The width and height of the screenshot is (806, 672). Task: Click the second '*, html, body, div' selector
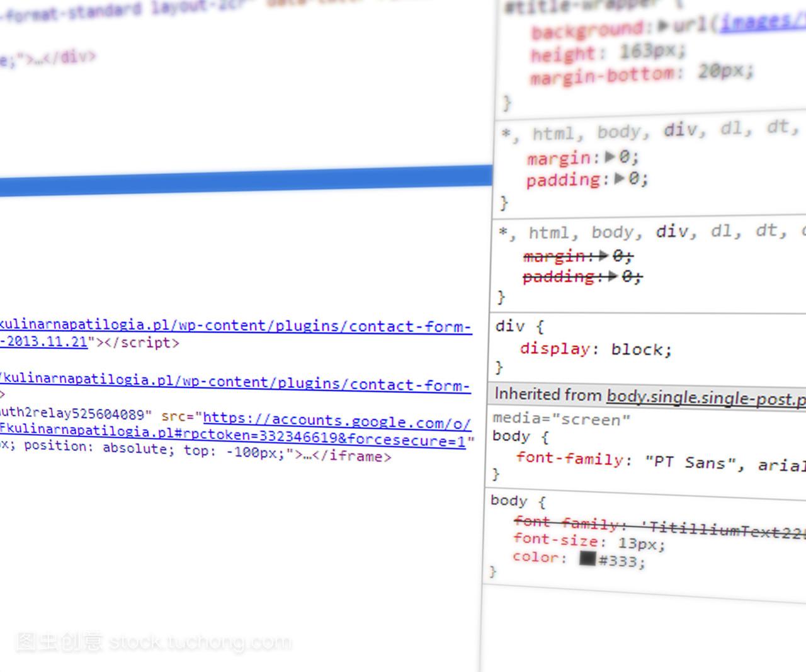click(x=652, y=232)
